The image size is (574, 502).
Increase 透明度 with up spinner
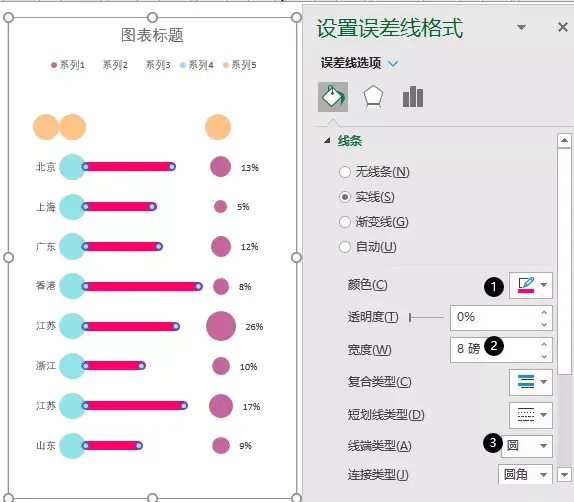[x=544, y=312]
